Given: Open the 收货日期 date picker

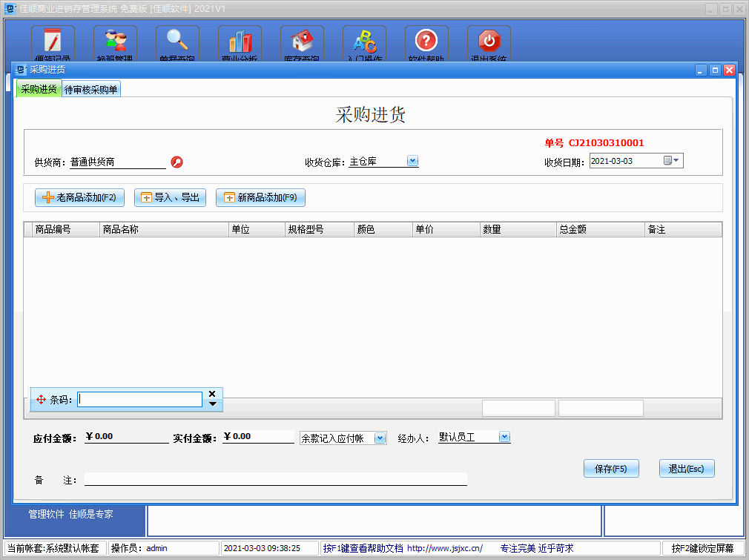Looking at the screenshot, I should coord(673,160).
